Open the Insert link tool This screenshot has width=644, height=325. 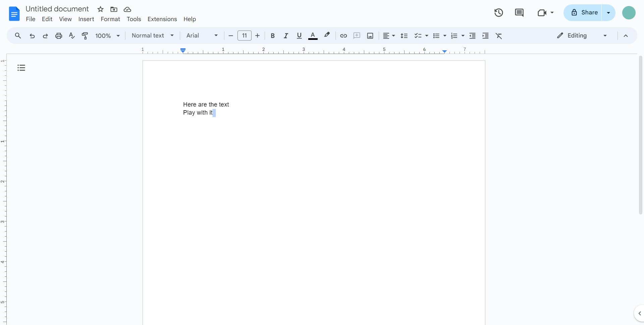click(x=343, y=36)
